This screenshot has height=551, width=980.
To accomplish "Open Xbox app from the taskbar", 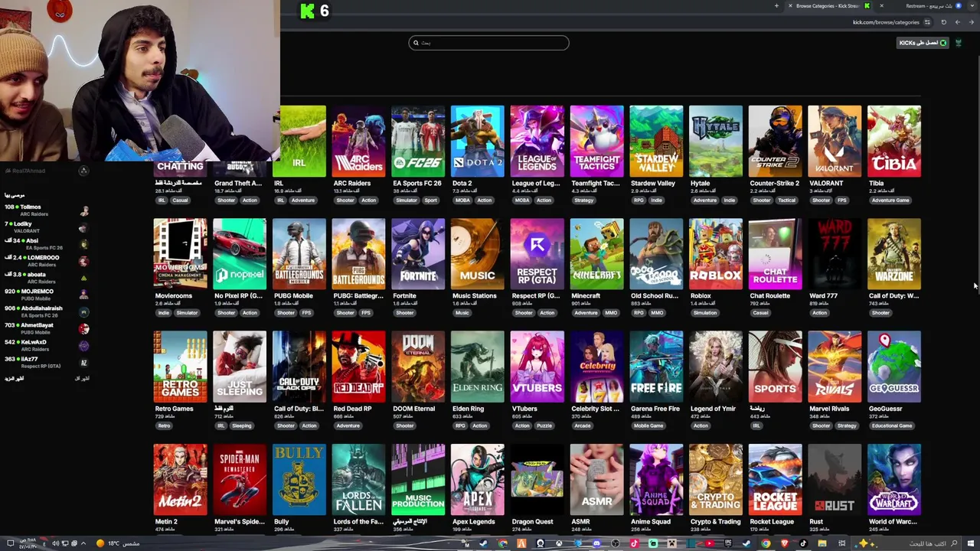I will click(x=558, y=543).
